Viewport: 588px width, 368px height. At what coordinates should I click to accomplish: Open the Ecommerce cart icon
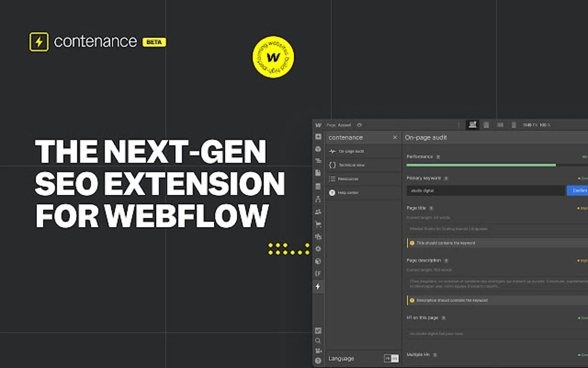pyautogui.click(x=318, y=224)
